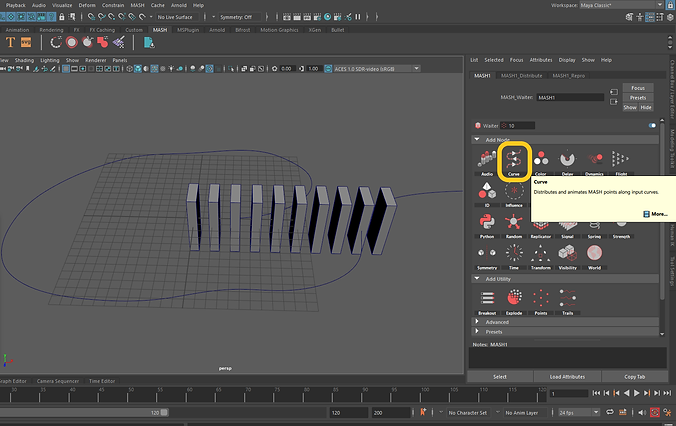Add a Symmetry node
The width and height of the screenshot is (676, 426).
click(487, 257)
